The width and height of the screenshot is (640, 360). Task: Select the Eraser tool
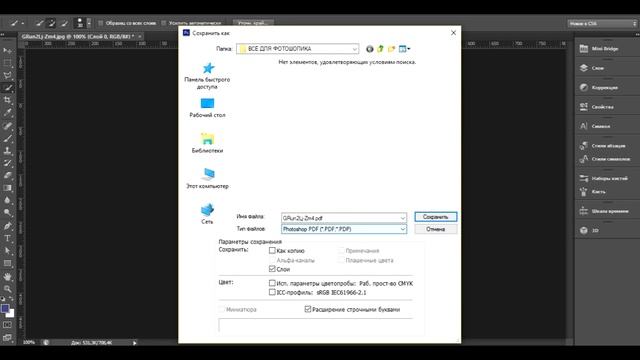[7, 176]
